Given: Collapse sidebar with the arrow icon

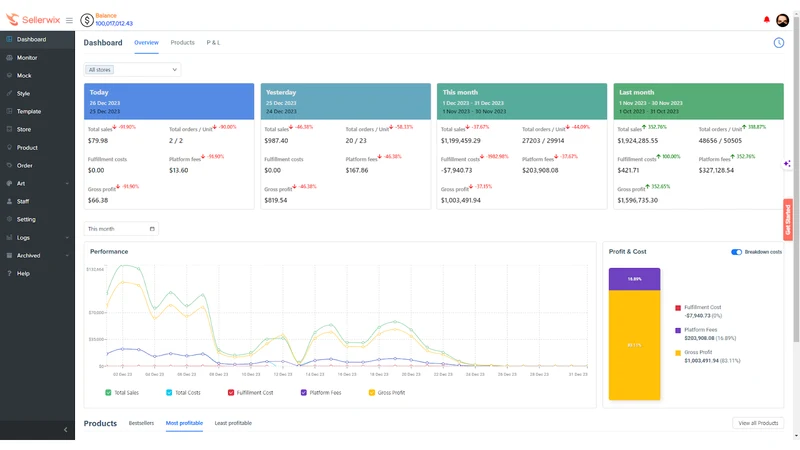Looking at the screenshot, I should point(65,430).
